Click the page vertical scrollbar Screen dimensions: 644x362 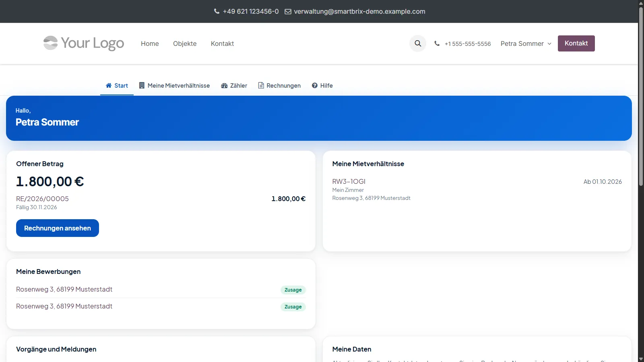[x=641, y=97]
